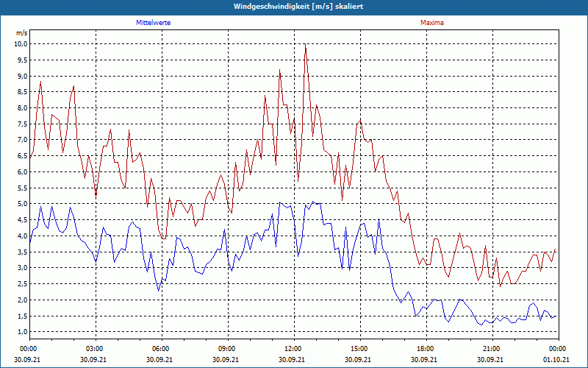The image size is (588, 368).
Task: Click the '06:00' time label on x-axis
Action: point(162,349)
